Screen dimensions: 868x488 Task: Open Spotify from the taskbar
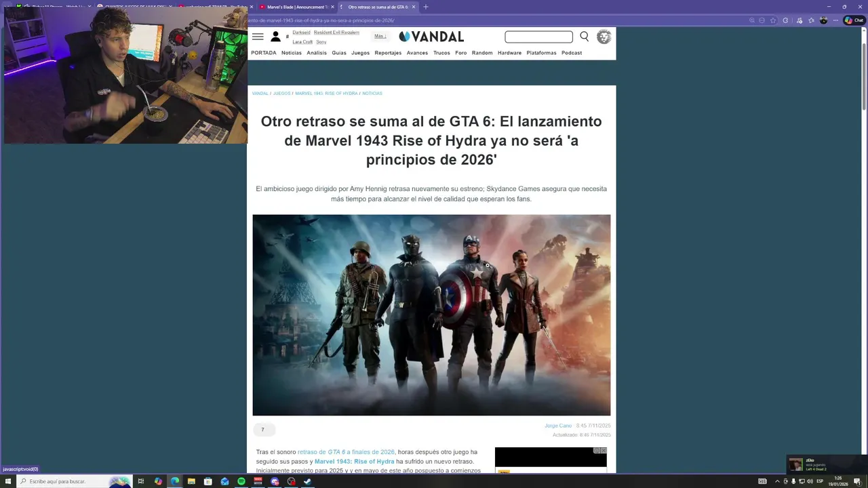241,481
